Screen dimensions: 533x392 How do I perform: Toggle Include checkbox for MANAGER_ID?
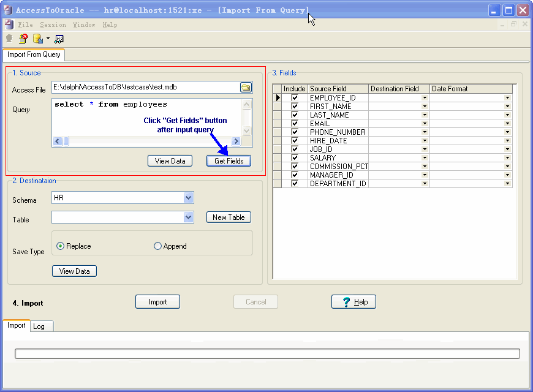pos(295,175)
